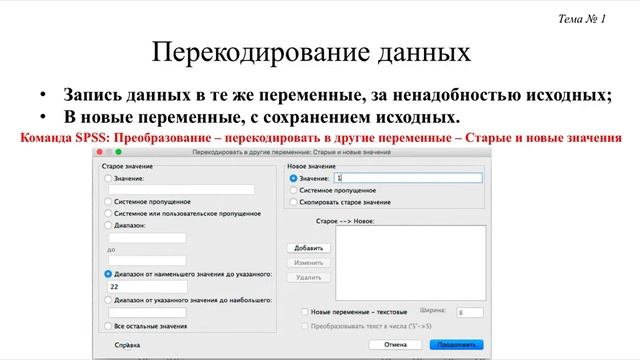640x360 pixels.
Task: Click the green zoom window button
Action: [118, 152]
